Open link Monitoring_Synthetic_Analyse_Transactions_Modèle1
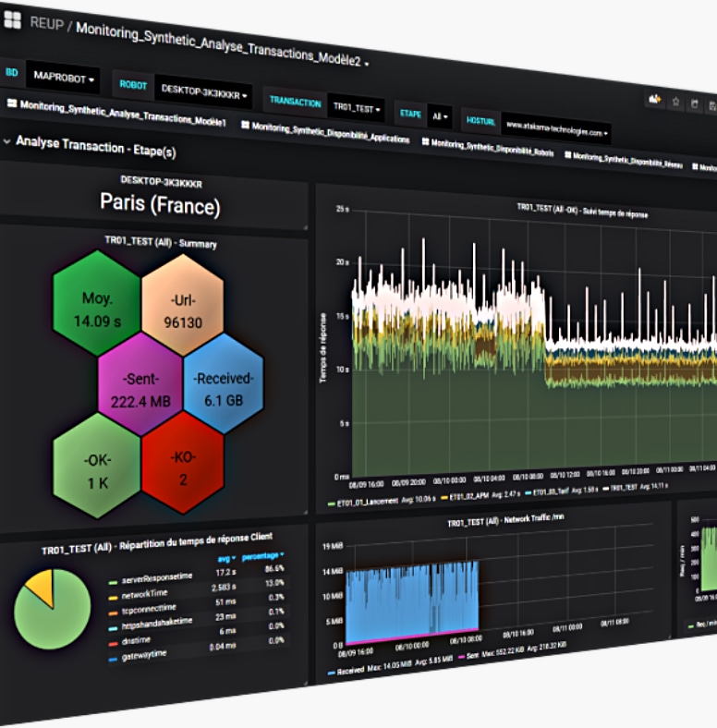 point(123,114)
